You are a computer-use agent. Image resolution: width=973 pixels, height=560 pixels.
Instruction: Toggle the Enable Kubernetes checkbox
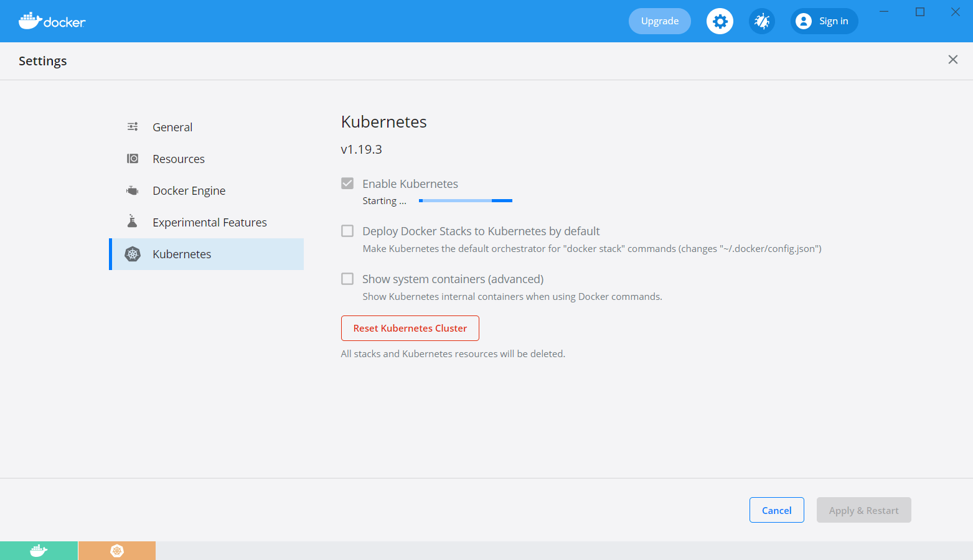347,184
